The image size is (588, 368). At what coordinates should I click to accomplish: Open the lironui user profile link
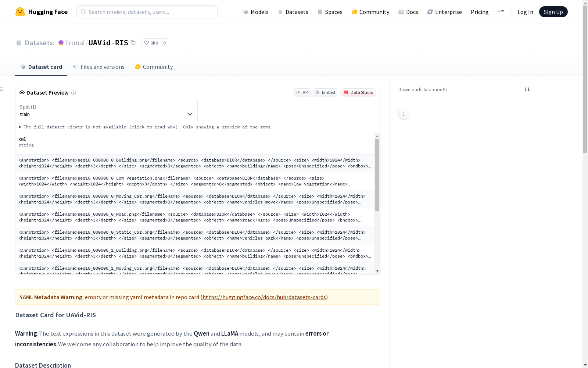(x=75, y=43)
